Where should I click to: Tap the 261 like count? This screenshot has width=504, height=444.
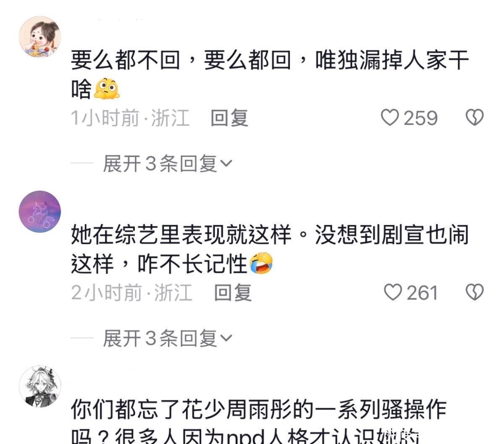[x=422, y=293]
